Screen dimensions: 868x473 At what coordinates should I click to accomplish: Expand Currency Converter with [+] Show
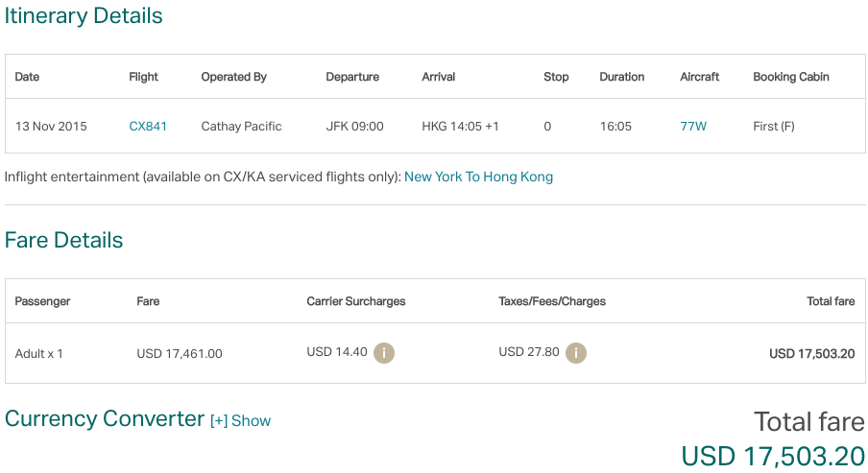point(240,421)
